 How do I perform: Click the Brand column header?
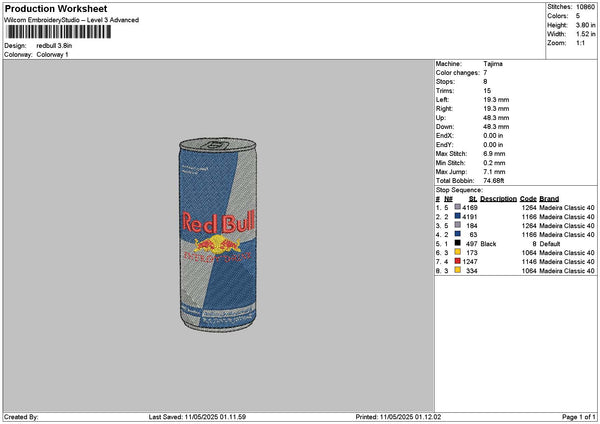pos(549,199)
